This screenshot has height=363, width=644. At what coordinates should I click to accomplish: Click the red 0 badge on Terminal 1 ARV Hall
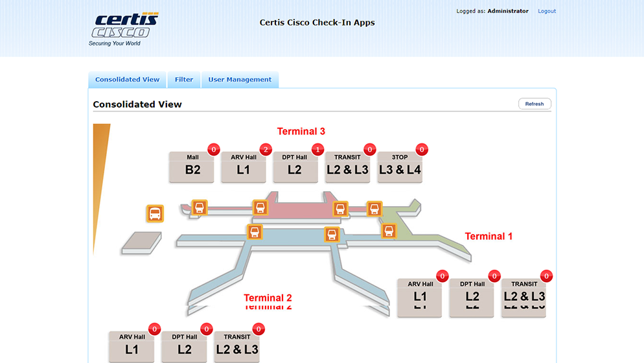point(443,276)
